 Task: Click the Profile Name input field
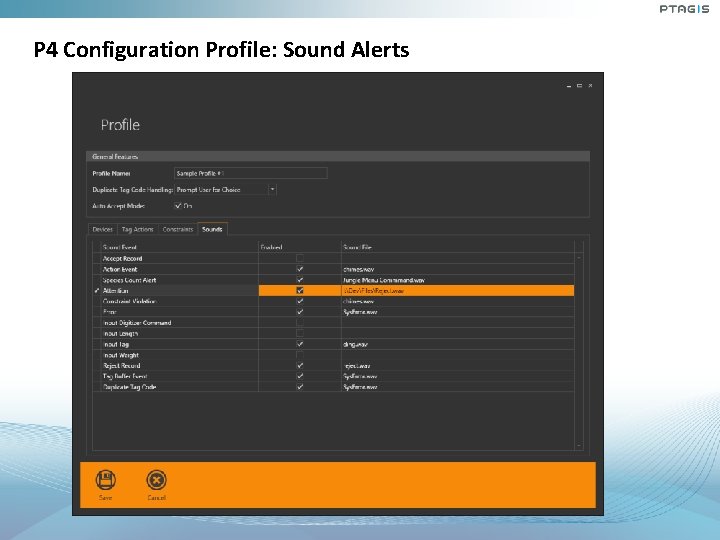251,173
